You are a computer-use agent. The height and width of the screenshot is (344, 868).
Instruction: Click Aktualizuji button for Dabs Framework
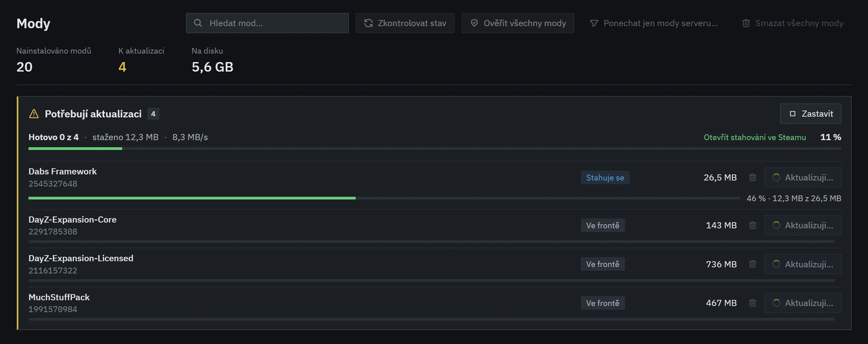coord(803,177)
